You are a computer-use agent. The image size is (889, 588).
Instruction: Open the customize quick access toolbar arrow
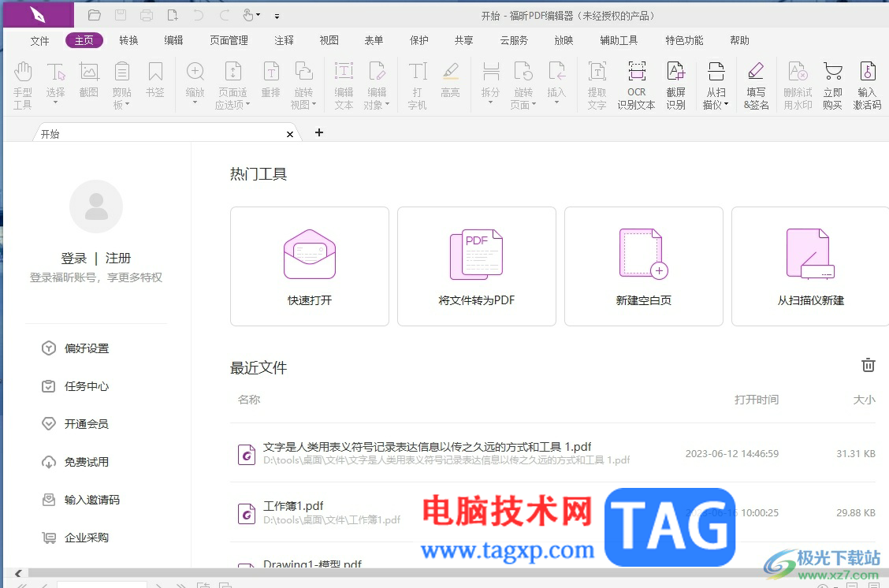(x=277, y=17)
